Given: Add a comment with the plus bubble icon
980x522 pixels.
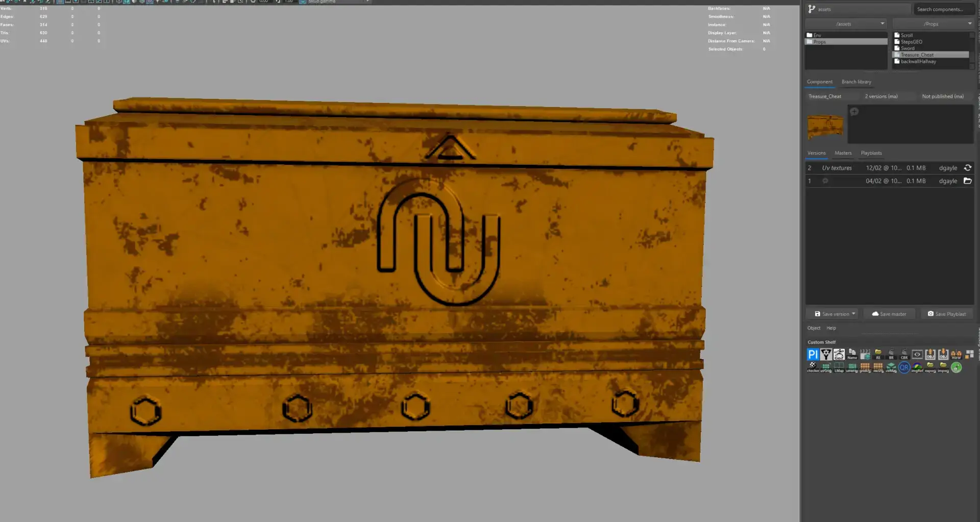Looking at the screenshot, I should (854, 112).
